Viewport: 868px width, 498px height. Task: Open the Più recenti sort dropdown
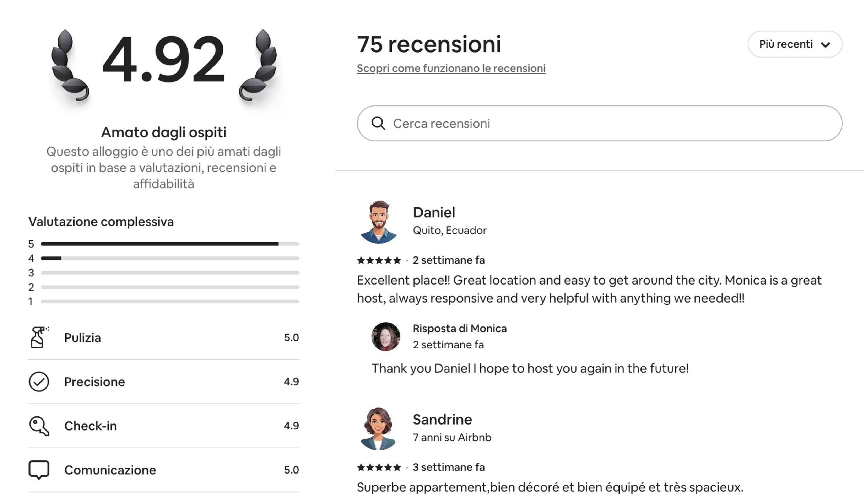point(794,44)
